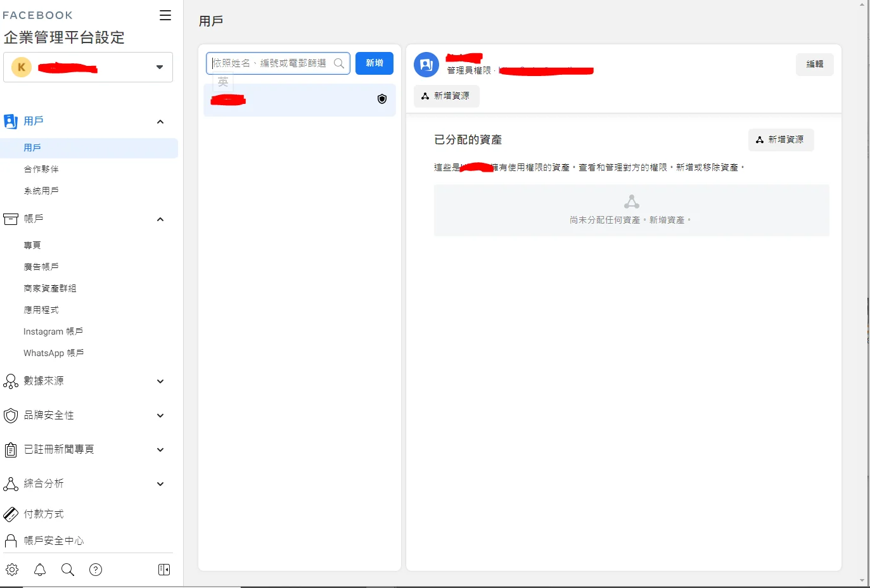Click the 數據來源 data sources icon
Image resolution: width=870 pixels, height=588 pixels.
click(11, 381)
